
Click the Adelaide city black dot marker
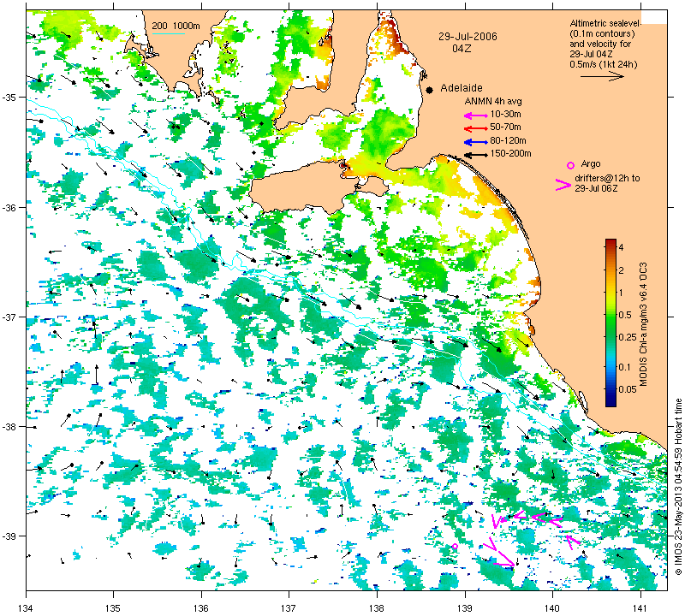pos(430,90)
